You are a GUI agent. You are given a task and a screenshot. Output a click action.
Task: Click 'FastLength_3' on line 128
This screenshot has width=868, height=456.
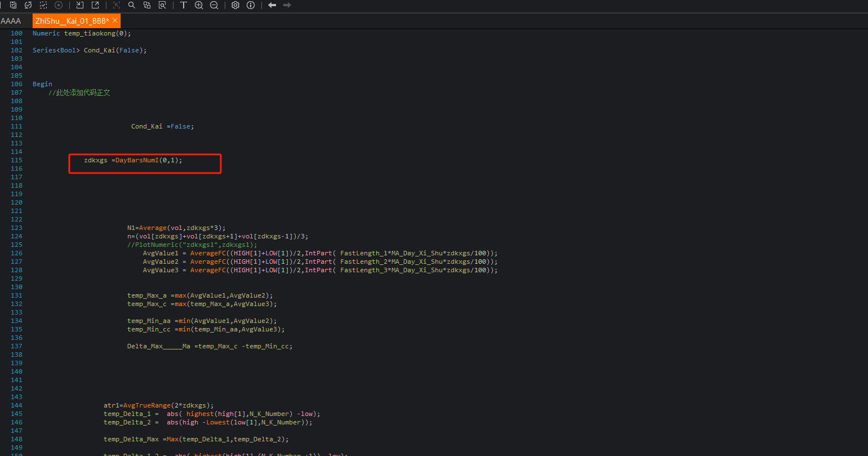(364, 270)
